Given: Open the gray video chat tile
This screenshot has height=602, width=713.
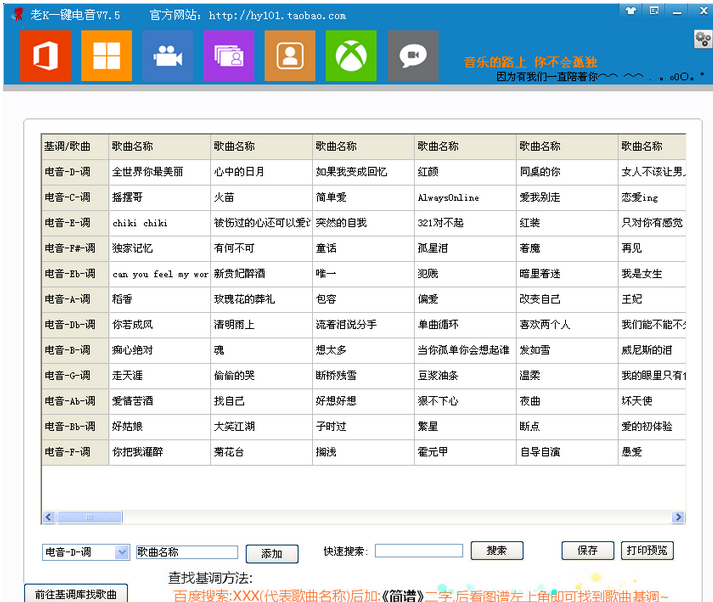Looking at the screenshot, I should coord(412,56).
